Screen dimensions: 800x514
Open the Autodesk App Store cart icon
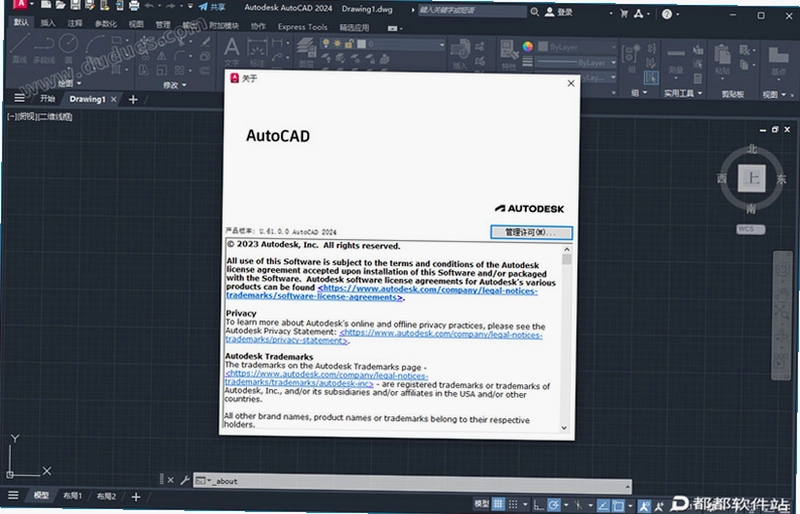(623, 14)
